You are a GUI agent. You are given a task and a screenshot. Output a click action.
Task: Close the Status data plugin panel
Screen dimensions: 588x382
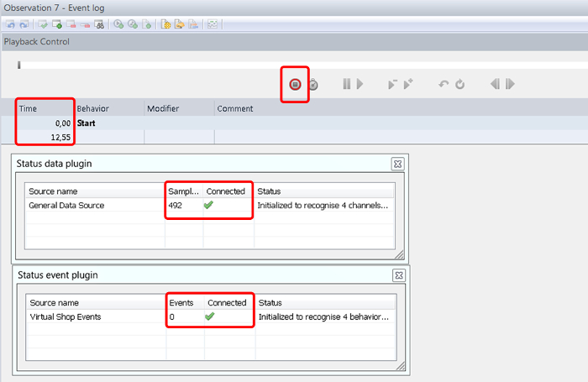tap(397, 164)
